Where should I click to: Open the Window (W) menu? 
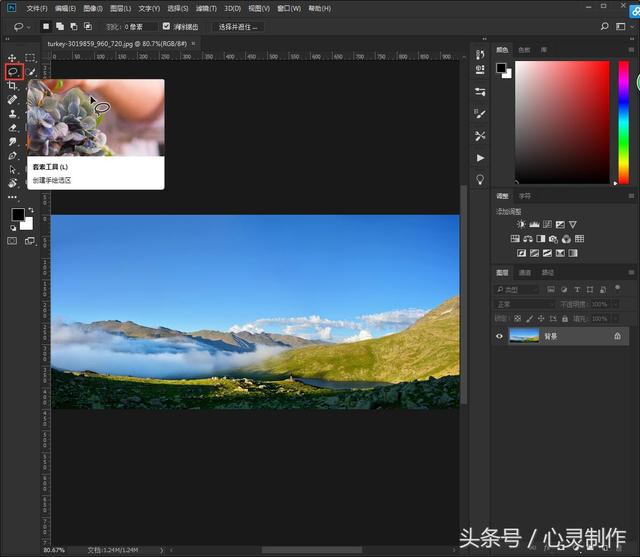289,8
